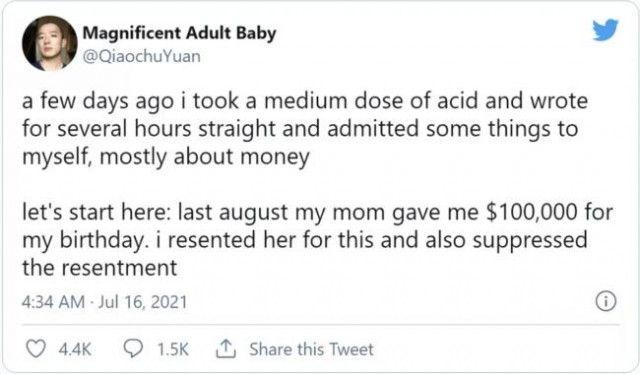This screenshot has height=374, width=640.
Task: Open the author's profile picture
Action: click(49, 44)
